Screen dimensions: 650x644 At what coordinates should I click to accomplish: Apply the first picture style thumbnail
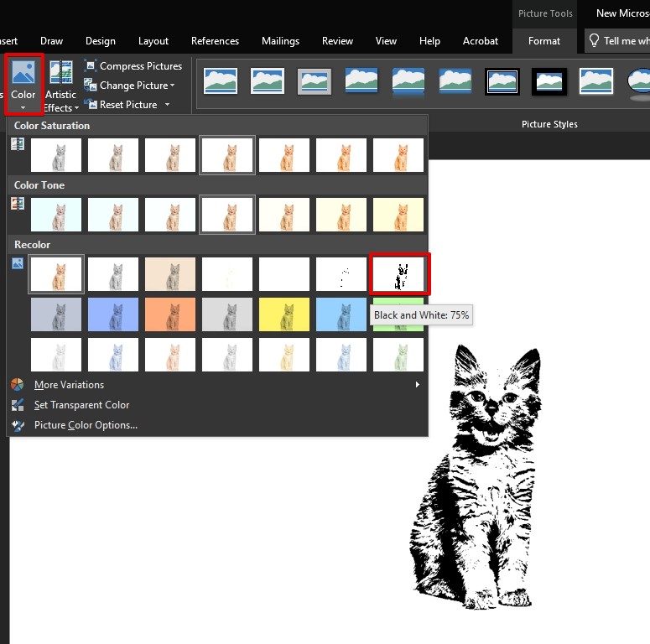tap(221, 81)
